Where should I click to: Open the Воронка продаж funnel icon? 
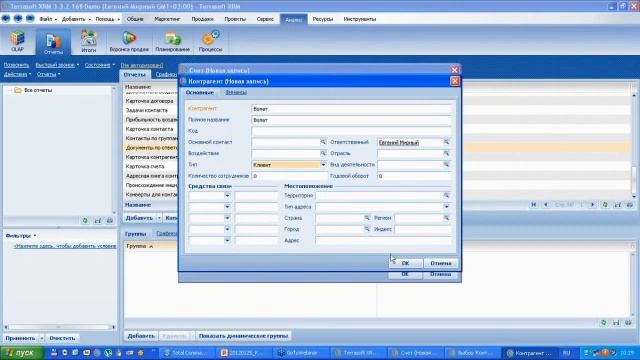pos(129,41)
